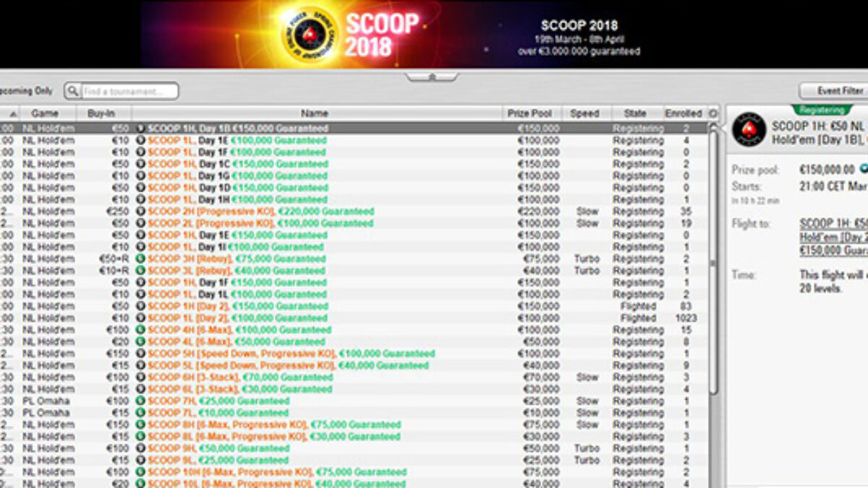This screenshot has height=488, width=868.
Task: Click the PokerStars spade logo in details panel
Action: (748, 129)
